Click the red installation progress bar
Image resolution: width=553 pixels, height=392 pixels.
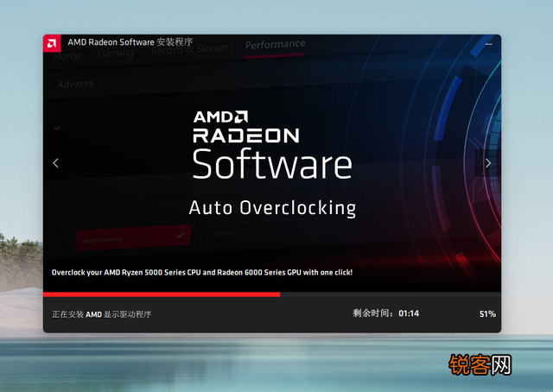coord(162,294)
